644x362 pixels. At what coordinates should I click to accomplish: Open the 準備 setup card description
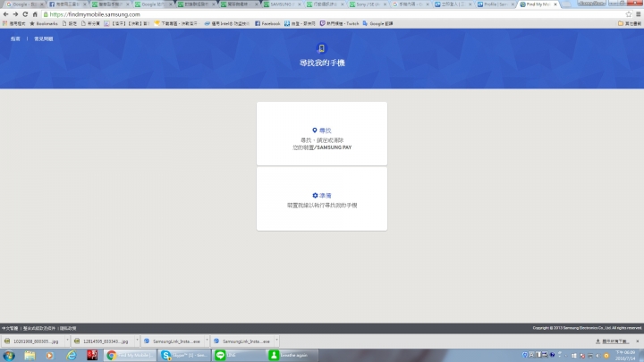pos(322,206)
